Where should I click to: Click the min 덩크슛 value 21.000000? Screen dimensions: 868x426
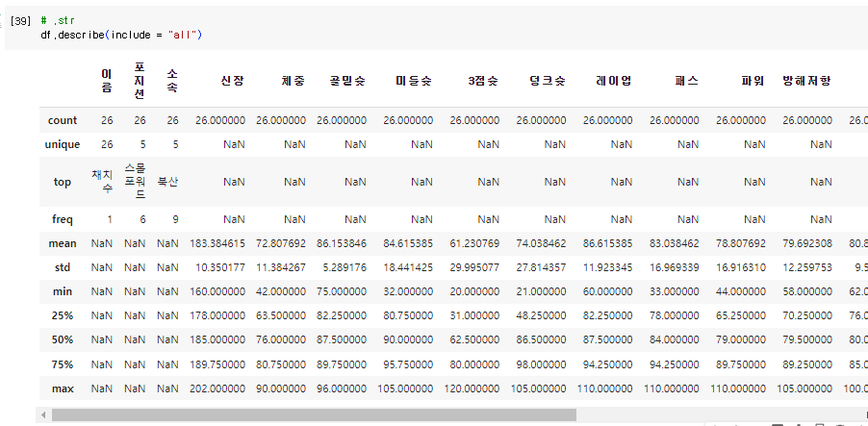pos(541,291)
